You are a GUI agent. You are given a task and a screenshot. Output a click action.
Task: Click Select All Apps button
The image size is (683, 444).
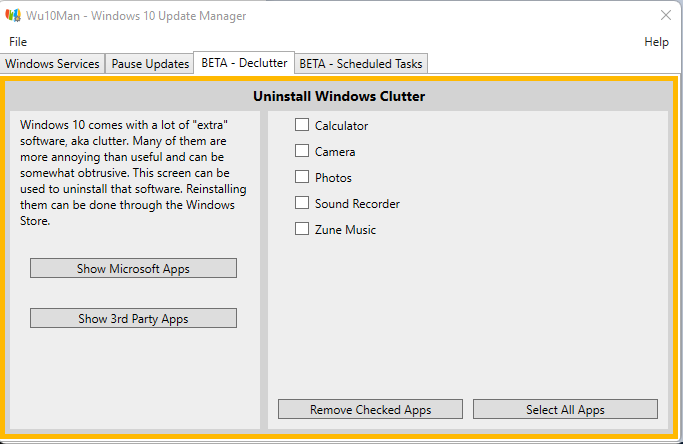click(x=565, y=409)
